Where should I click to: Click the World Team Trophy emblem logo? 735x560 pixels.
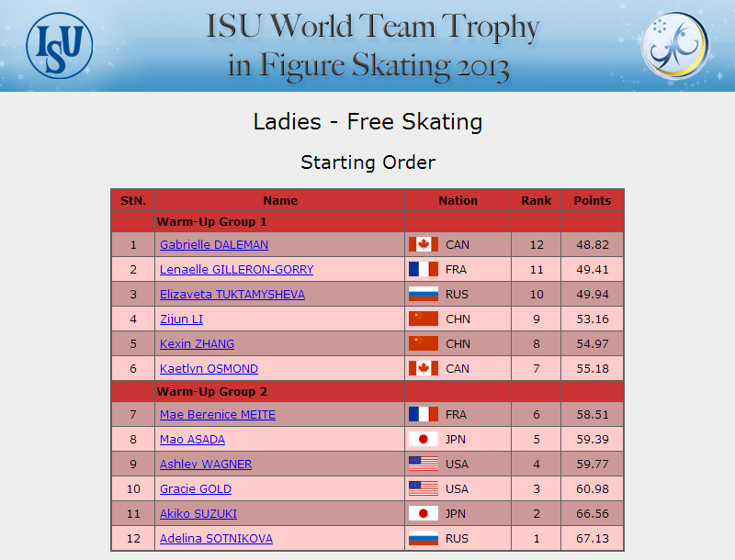pyautogui.click(x=675, y=45)
